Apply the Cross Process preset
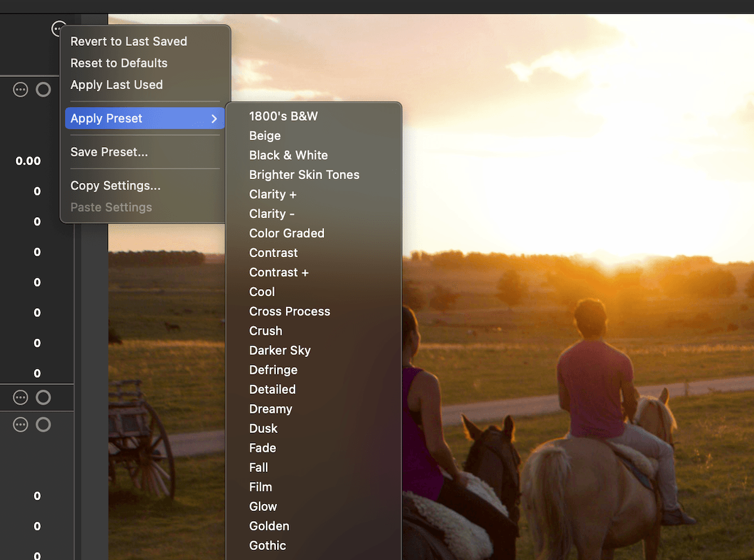The image size is (754, 560). point(290,311)
